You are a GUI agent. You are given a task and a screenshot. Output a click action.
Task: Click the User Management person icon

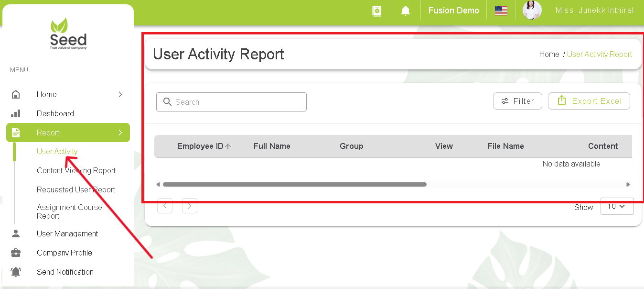16,233
